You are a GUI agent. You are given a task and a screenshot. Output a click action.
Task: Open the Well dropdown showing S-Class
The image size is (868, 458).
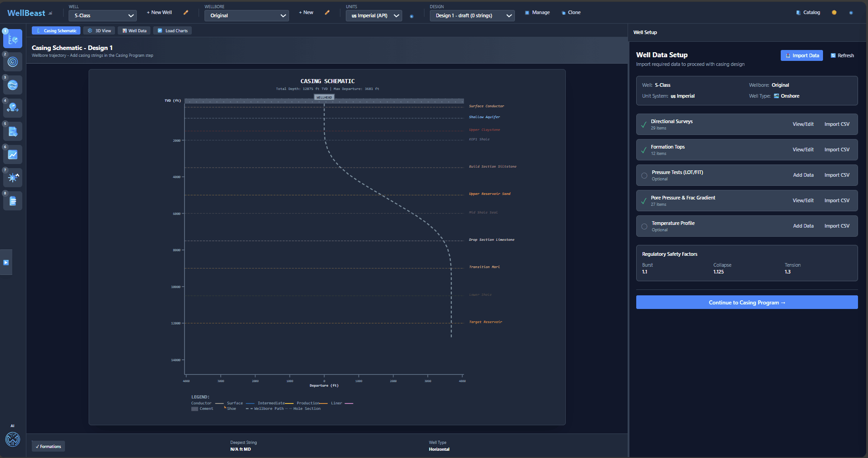(x=103, y=15)
